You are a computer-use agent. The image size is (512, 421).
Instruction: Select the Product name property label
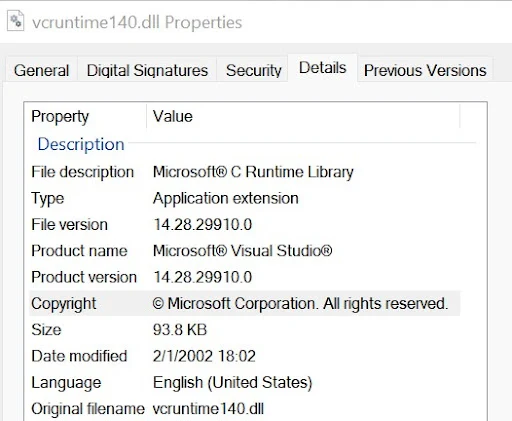79,251
